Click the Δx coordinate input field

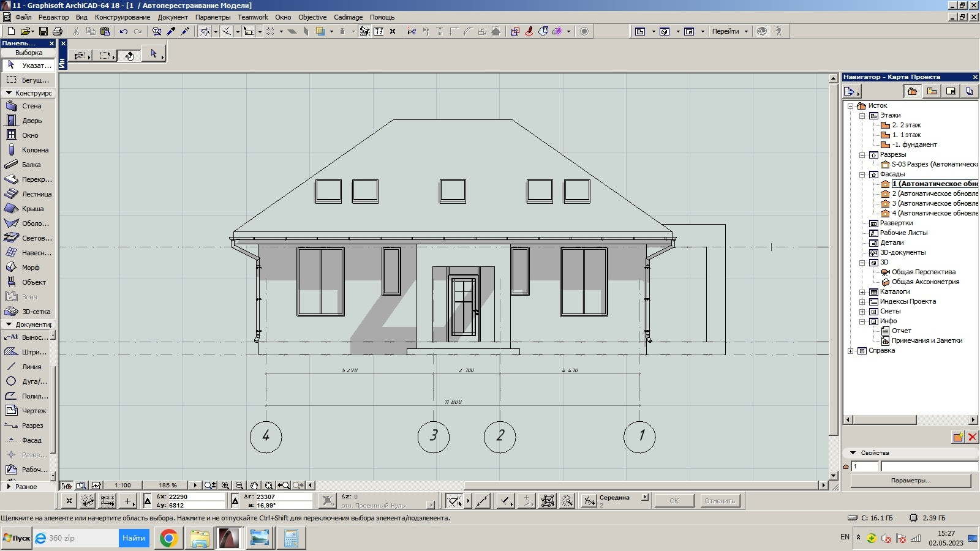tap(196, 497)
